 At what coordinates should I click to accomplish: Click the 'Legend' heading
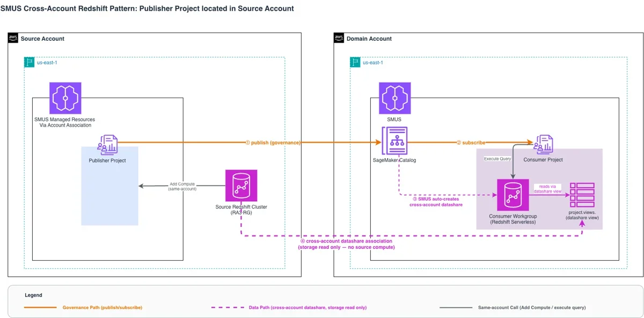(33, 295)
